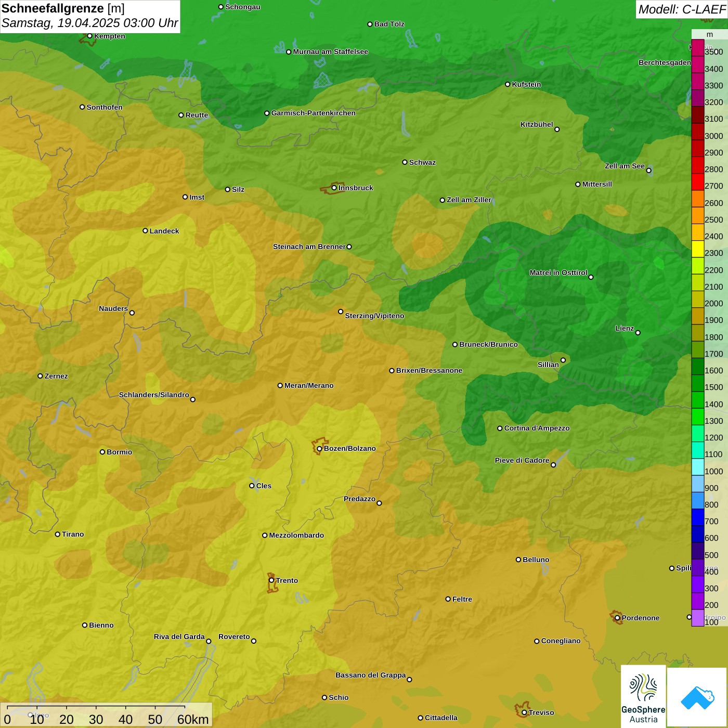Click the Brixen/Bressanone label
The image size is (728, 728).
click(429, 370)
